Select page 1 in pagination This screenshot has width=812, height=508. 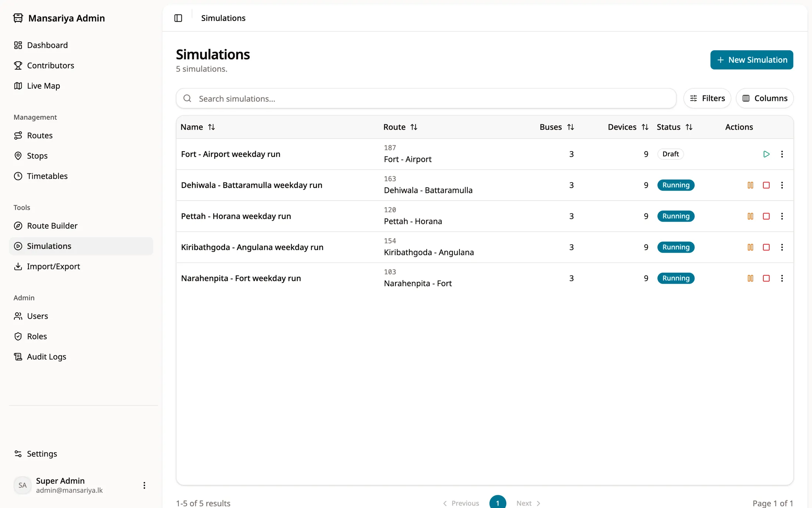coord(498,502)
